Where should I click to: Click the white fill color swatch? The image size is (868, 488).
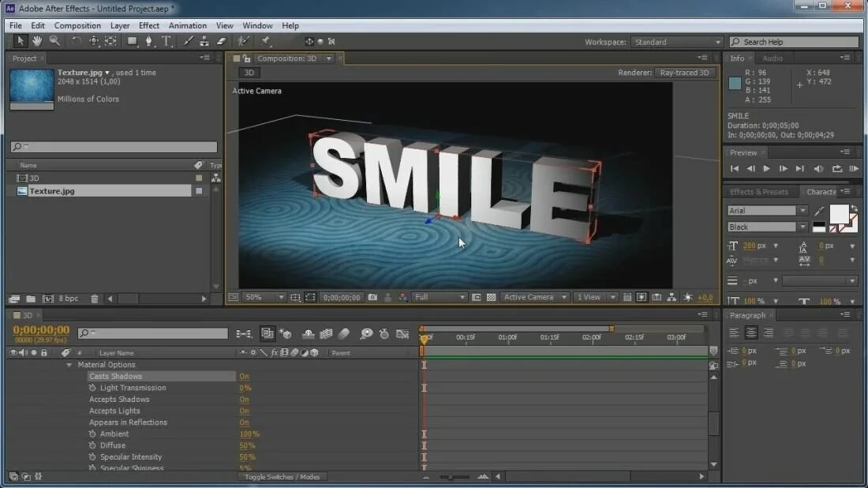838,213
